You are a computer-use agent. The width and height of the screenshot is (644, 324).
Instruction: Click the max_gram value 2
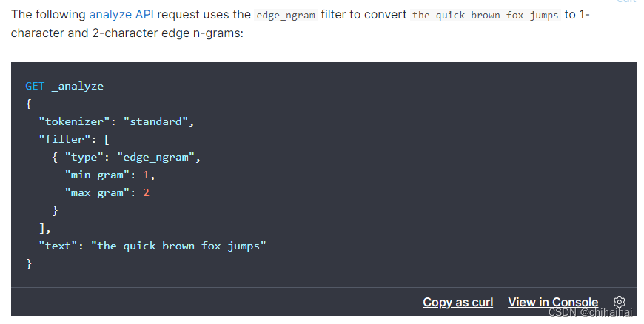tap(147, 192)
